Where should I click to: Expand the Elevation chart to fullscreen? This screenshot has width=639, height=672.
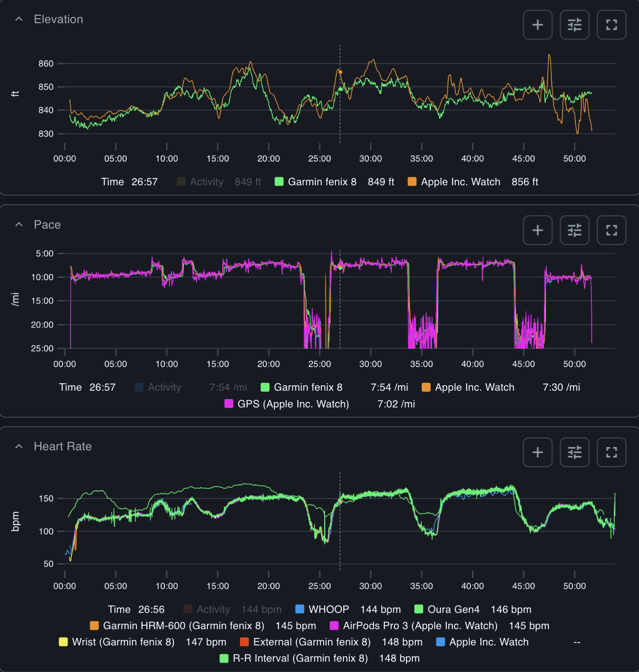(x=611, y=25)
